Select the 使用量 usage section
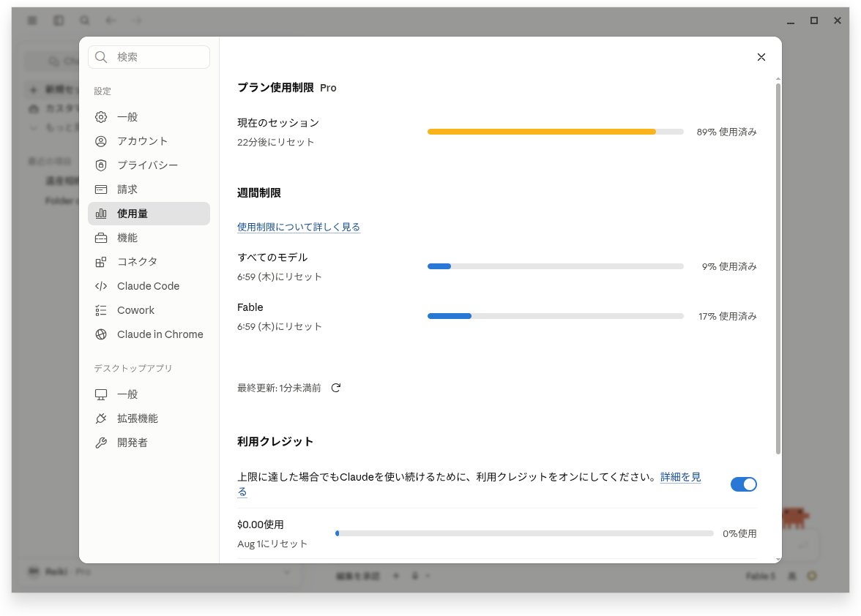Screen dimensions: 861x616 point(149,214)
